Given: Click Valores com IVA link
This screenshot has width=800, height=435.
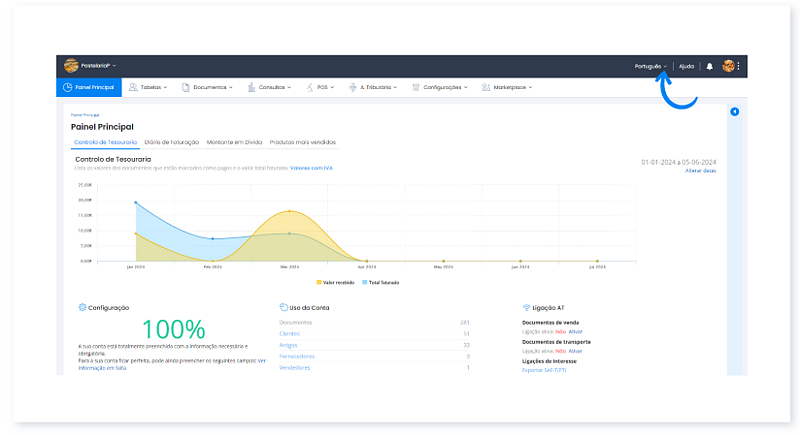Looking at the screenshot, I should click(x=311, y=168).
